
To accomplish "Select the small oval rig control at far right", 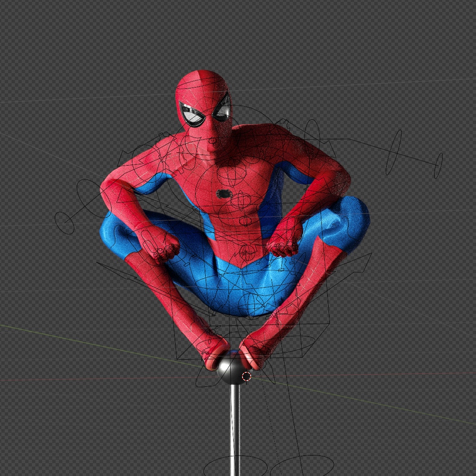I will (438, 165).
